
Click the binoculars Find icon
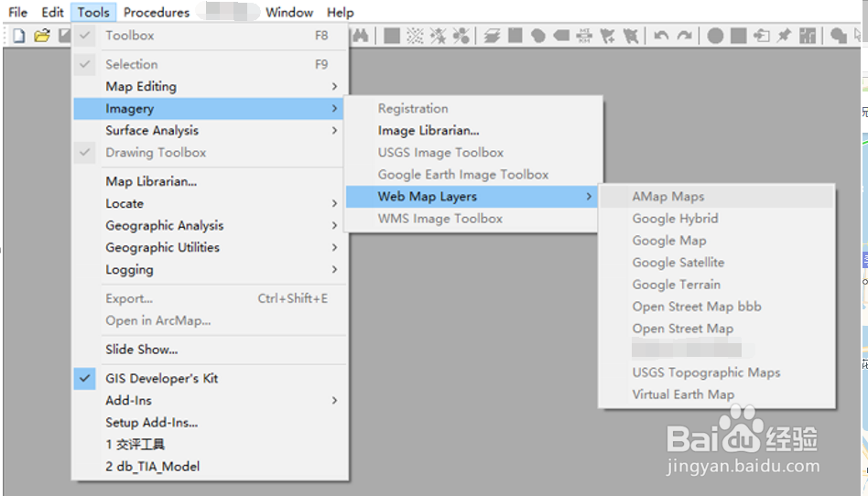coord(361,36)
